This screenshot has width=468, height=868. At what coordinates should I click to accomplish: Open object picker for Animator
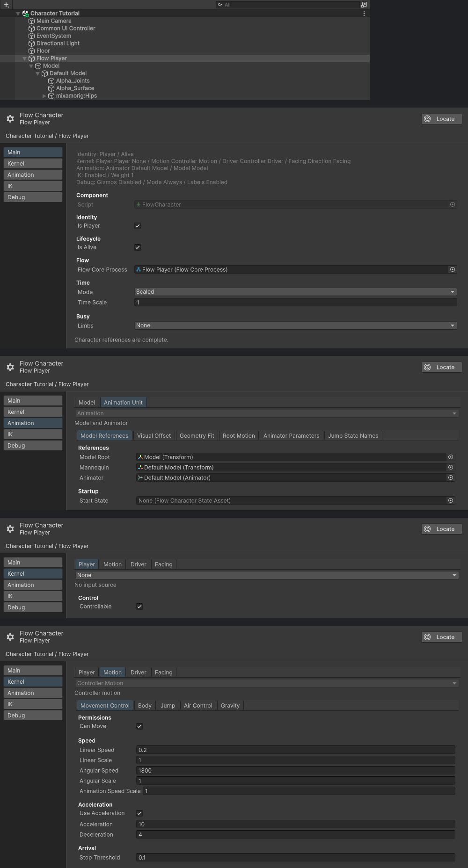click(451, 477)
